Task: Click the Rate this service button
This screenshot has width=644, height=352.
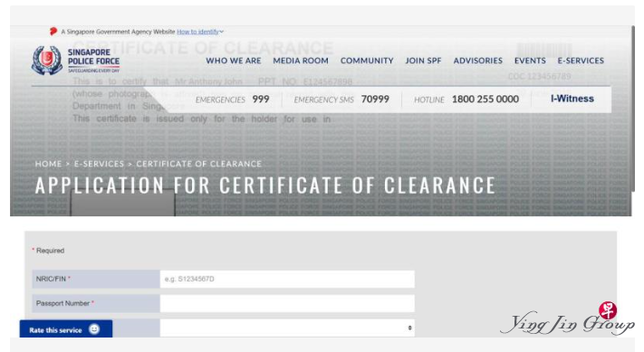Action: 66,329
